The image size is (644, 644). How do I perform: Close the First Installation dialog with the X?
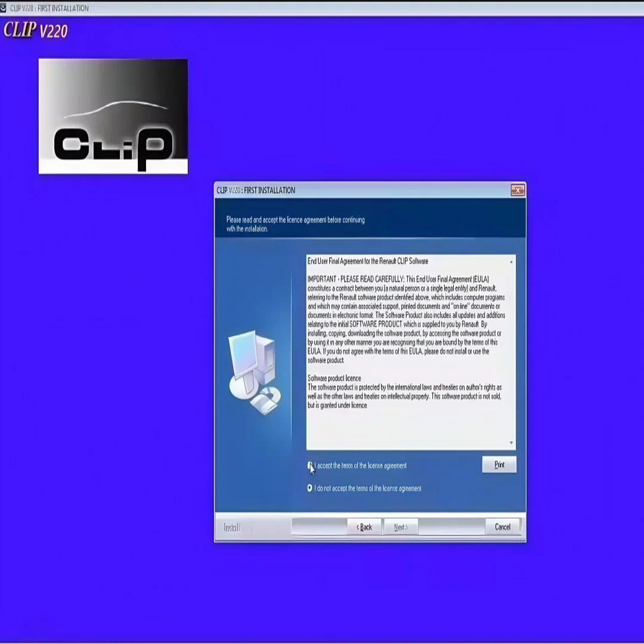[x=518, y=190]
